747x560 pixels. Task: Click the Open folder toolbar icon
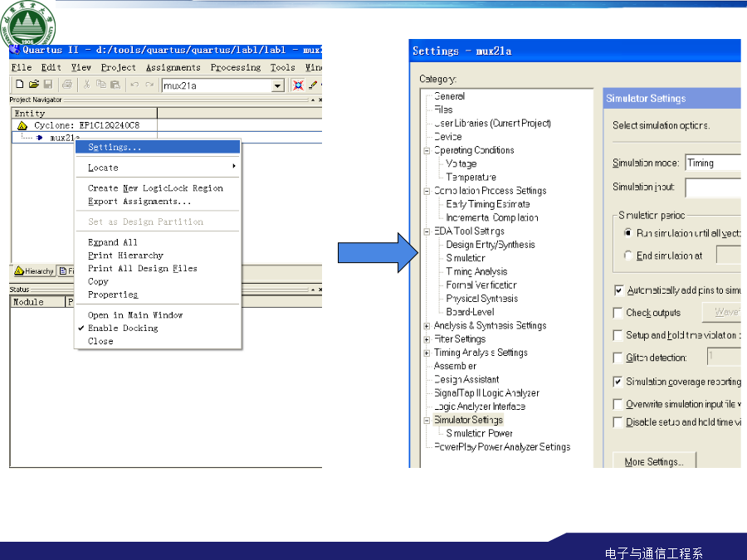click(x=33, y=85)
